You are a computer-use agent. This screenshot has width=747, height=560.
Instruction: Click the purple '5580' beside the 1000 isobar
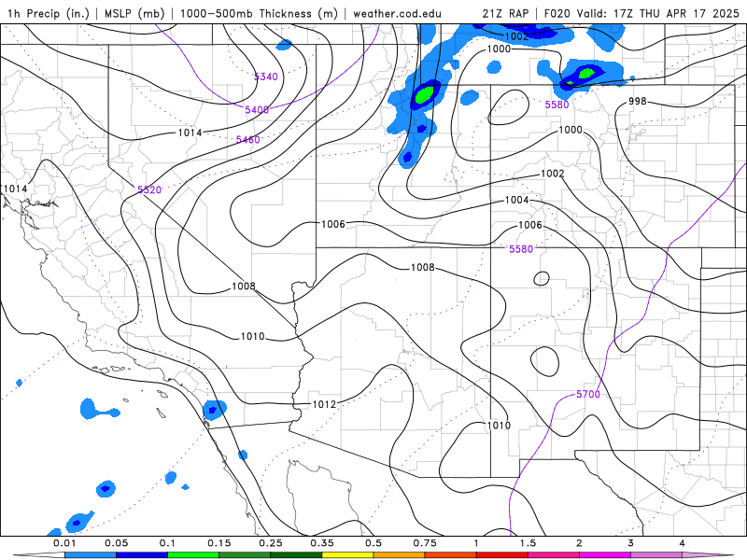pos(557,105)
